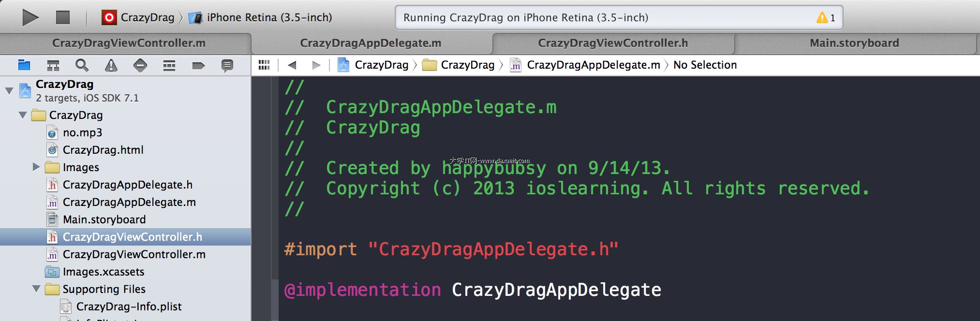The width and height of the screenshot is (980, 321).
Task: Stop the running CrazyDrag app
Action: [63, 17]
